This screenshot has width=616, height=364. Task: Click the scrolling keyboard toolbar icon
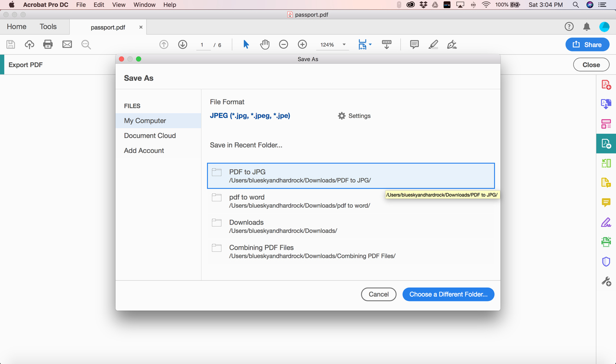point(386,45)
